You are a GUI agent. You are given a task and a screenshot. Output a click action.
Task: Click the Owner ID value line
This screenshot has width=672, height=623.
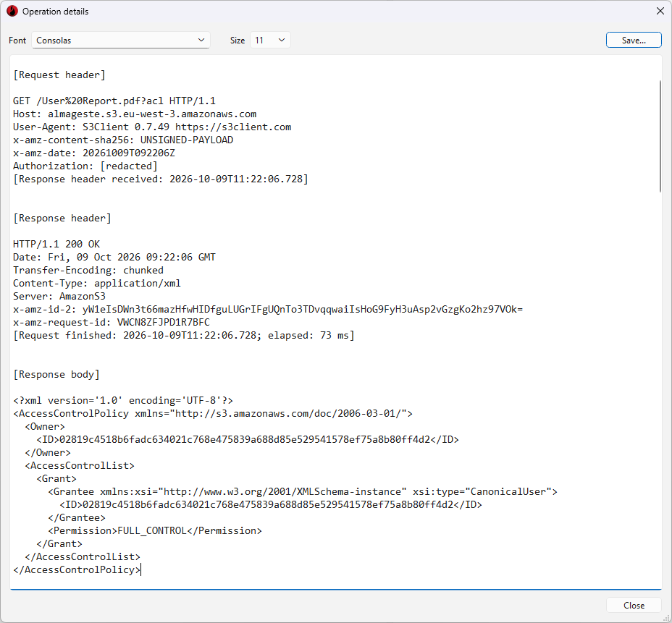248,439
